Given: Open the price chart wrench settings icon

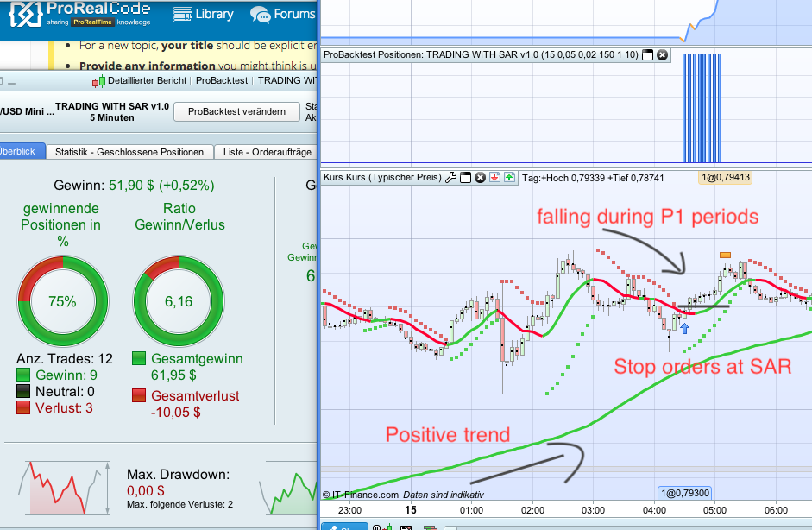Looking at the screenshot, I should pyautogui.click(x=450, y=178).
